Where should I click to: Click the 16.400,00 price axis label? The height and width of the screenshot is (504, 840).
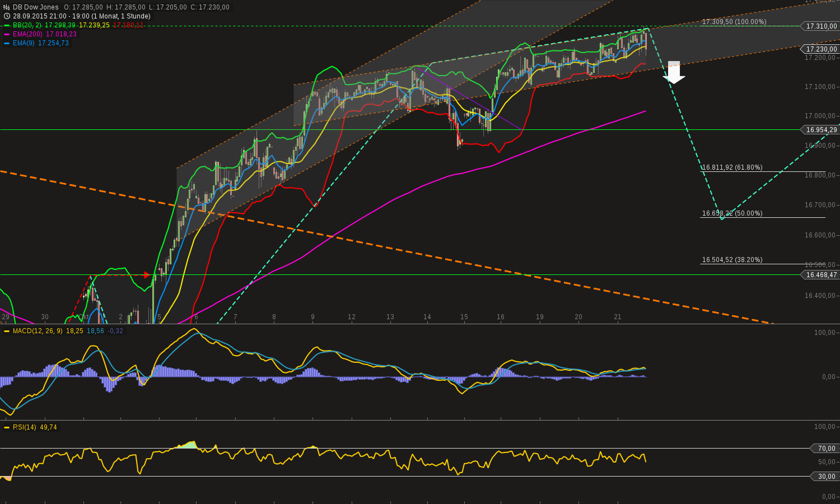[x=821, y=296]
